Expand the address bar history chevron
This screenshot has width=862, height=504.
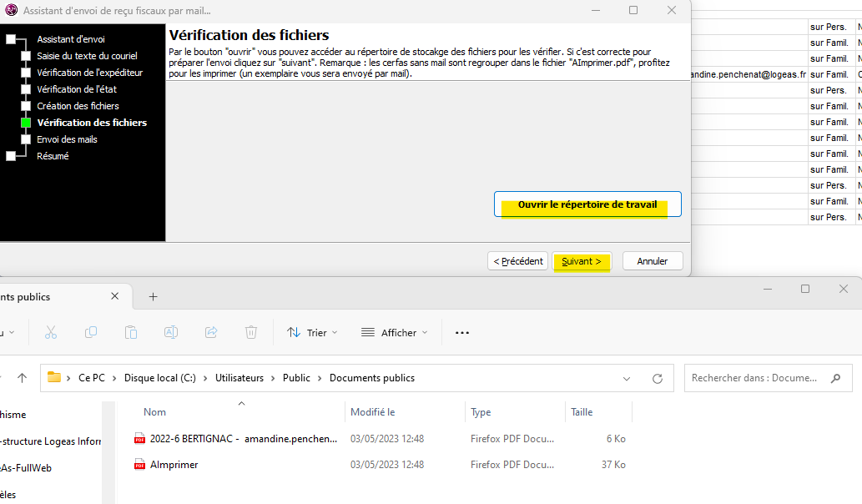627,378
